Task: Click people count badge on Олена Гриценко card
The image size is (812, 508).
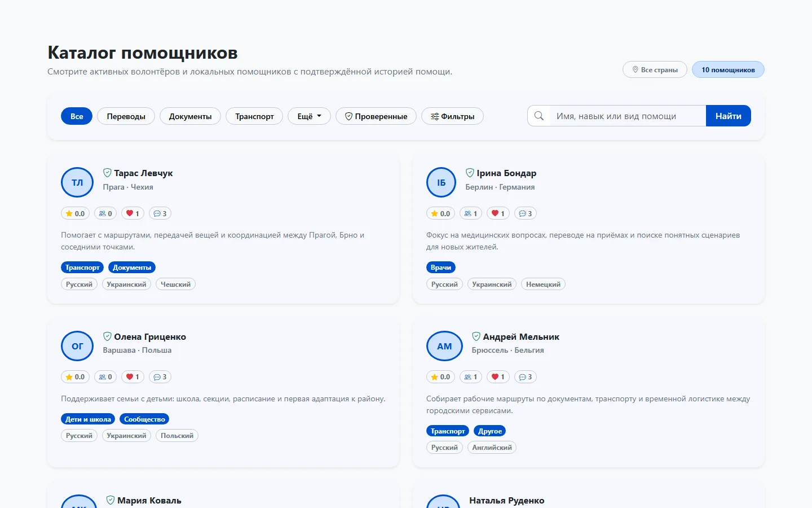Action: [105, 376]
